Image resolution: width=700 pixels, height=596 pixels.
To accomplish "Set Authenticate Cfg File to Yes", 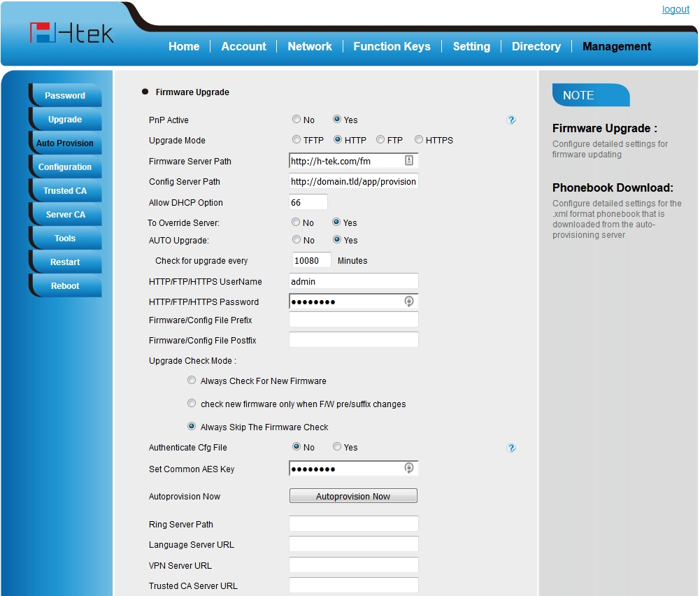I will 337,447.
